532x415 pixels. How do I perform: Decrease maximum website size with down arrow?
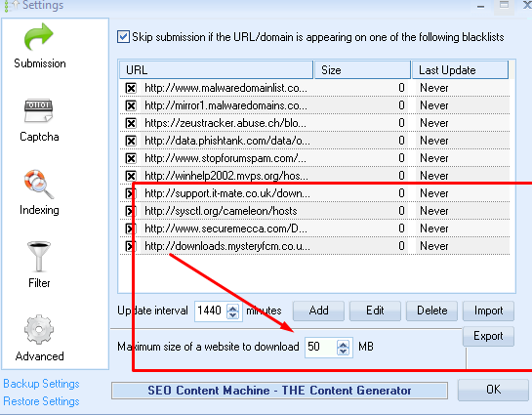tap(343, 351)
